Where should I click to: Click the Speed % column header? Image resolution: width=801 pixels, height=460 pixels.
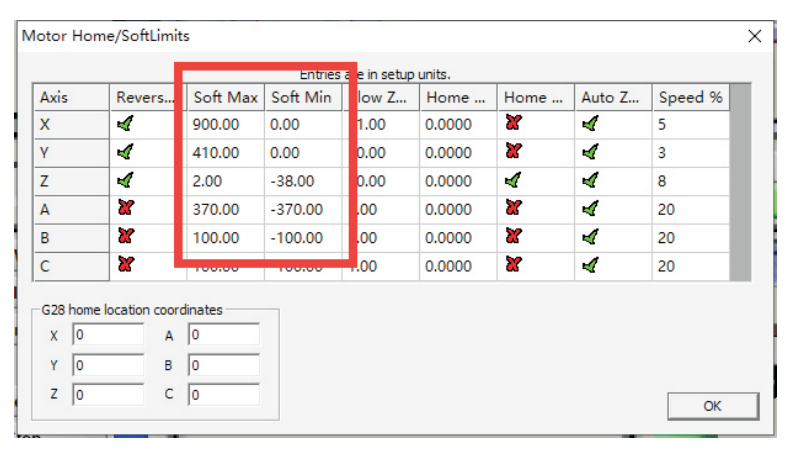[688, 97]
